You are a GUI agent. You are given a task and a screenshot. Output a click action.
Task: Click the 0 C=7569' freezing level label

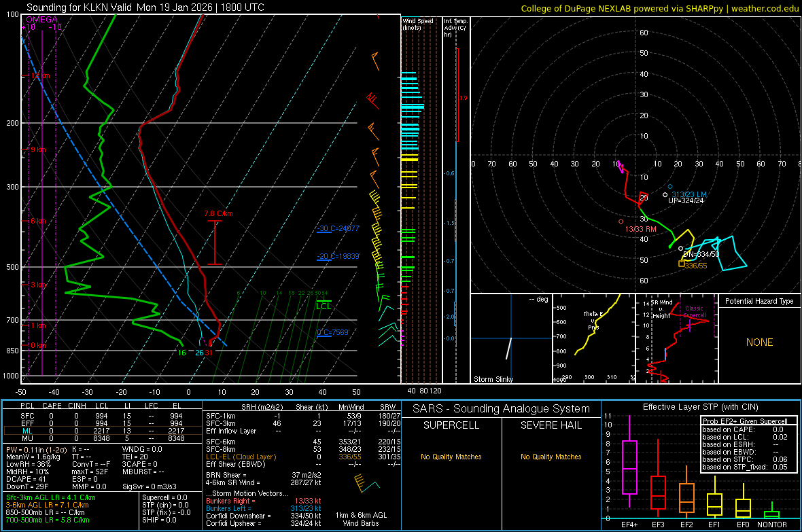click(333, 332)
